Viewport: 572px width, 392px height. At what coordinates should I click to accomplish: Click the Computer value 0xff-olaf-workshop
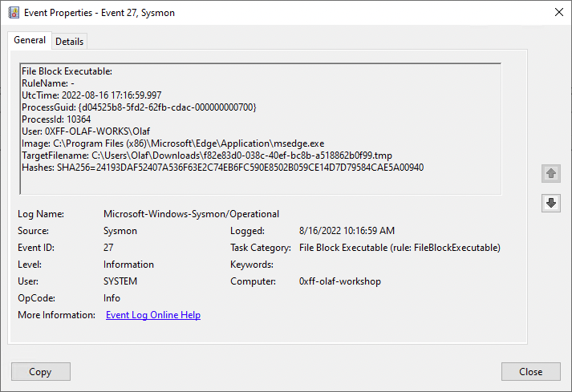(340, 281)
